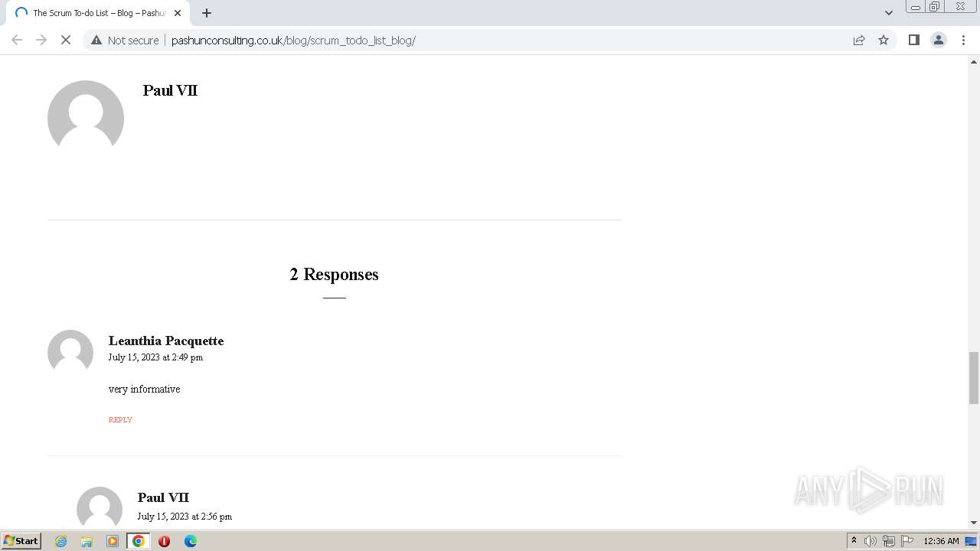Click the scrollbar up arrow
Screen dimensions: 980x551
[x=974, y=61]
